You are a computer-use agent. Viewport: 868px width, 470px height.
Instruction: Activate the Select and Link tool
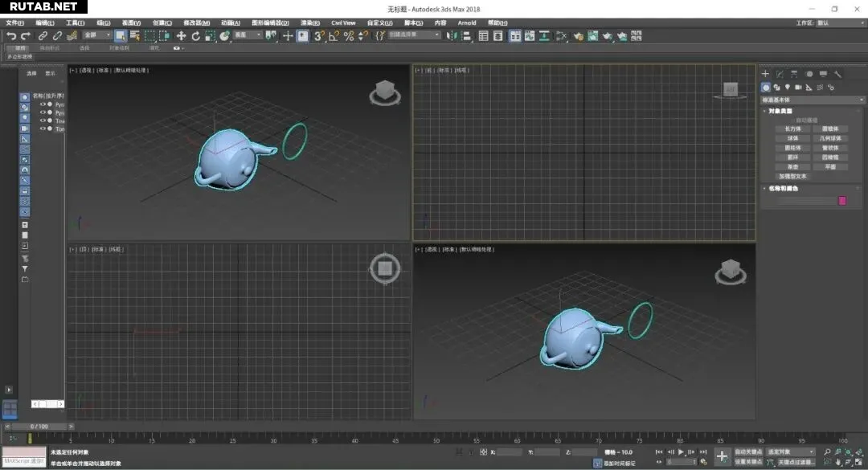pos(43,36)
